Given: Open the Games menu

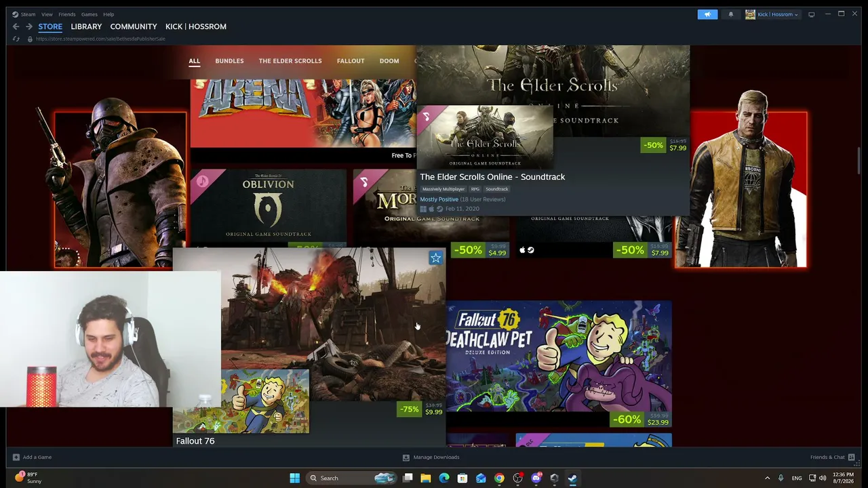Looking at the screenshot, I should tap(90, 14).
